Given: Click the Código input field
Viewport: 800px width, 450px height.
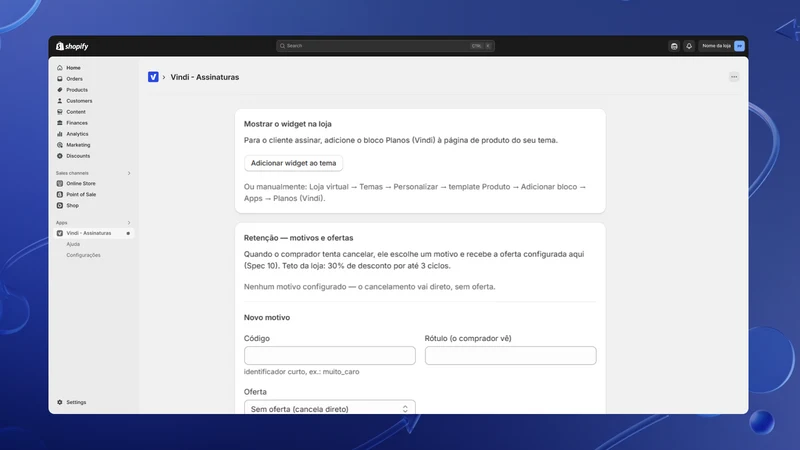Looking at the screenshot, I should coord(330,356).
